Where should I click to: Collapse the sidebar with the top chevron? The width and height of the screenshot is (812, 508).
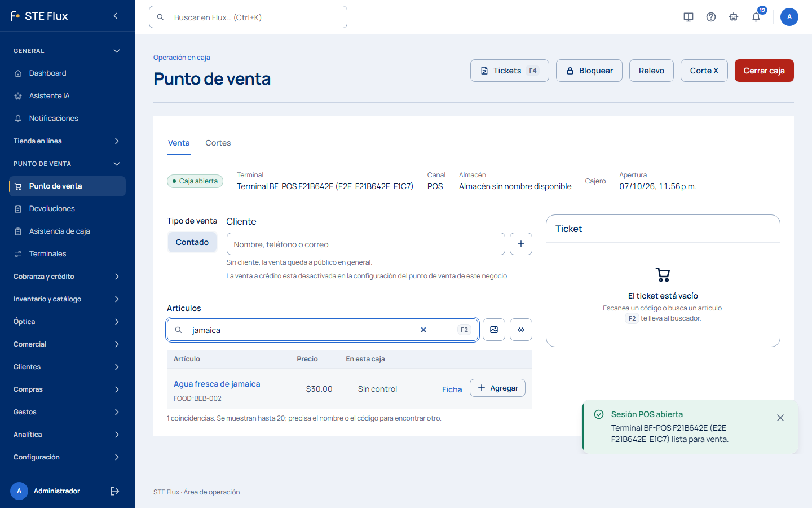[x=116, y=16]
